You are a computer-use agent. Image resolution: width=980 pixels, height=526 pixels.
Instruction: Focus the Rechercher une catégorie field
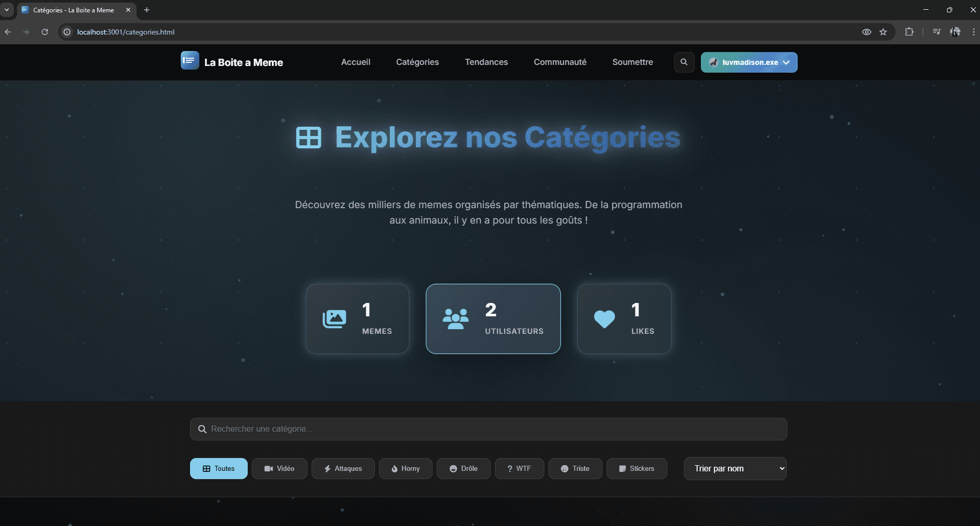[x=488, y=429]
